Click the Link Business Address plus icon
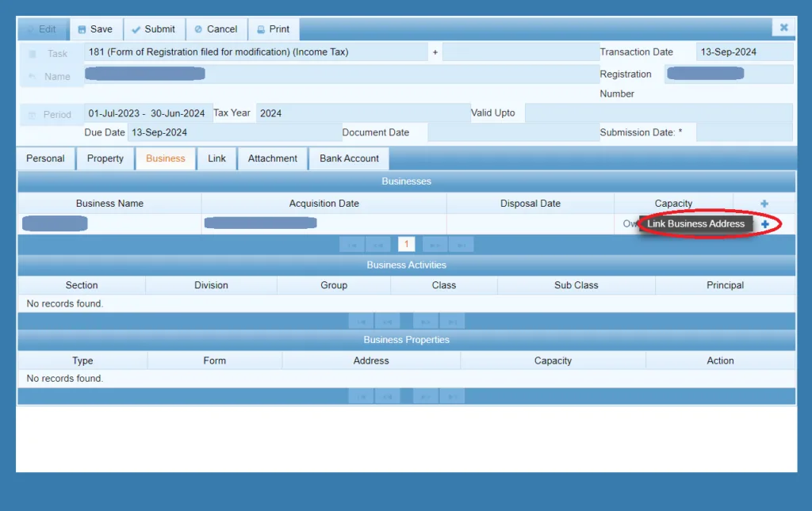Image resolution: width=812 pixels, height=511 pixels. click(765, 224)
